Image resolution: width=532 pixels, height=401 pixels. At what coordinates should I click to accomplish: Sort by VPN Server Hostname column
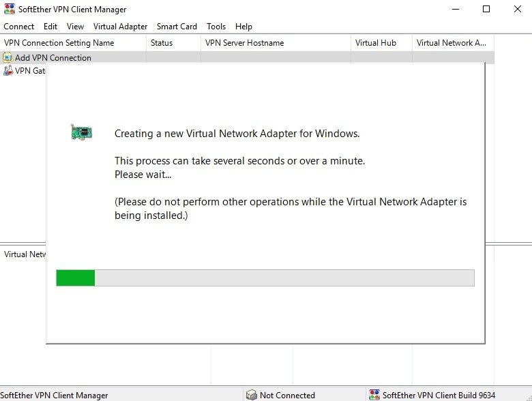click(276, 43)
